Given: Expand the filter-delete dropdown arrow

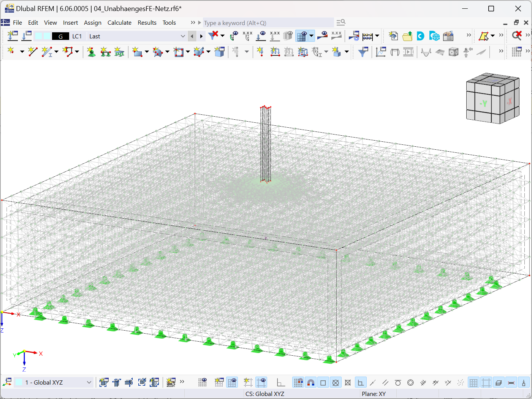Looking at the screenshot, I should 222,36.
